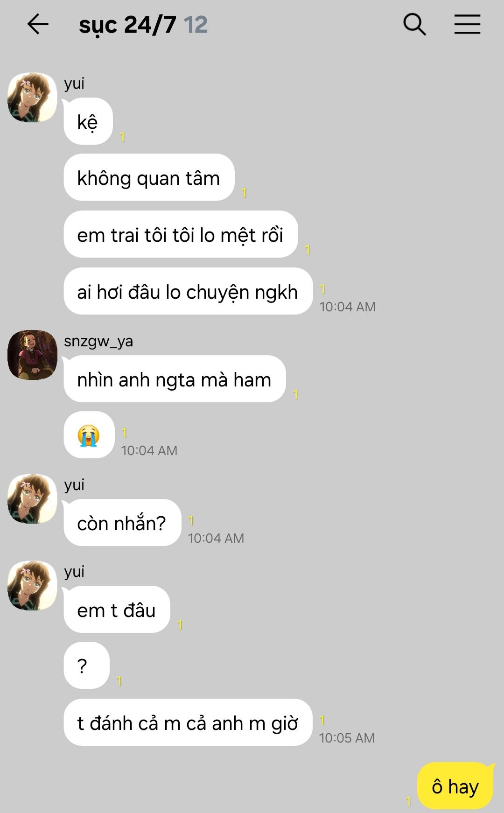The height and width of the screenshot is (813, 504).
Task: Tap the crying emoji message bubble
Action: [89, 435]
